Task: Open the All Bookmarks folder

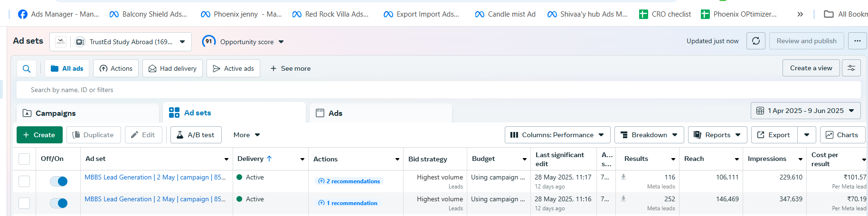Action: (846, 14)
